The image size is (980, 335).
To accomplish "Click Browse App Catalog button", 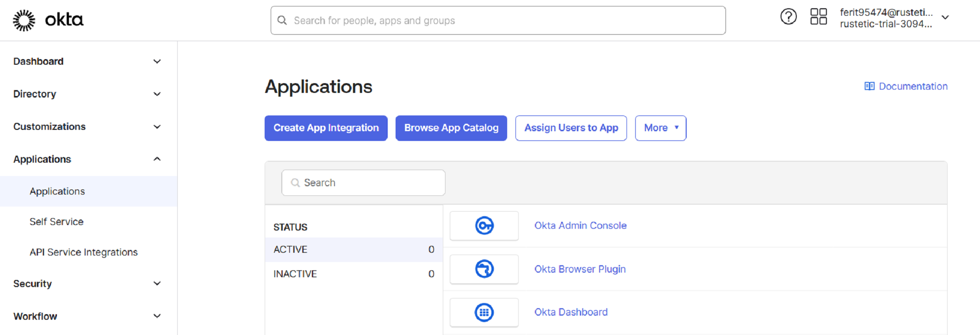I will coord(451,128).
